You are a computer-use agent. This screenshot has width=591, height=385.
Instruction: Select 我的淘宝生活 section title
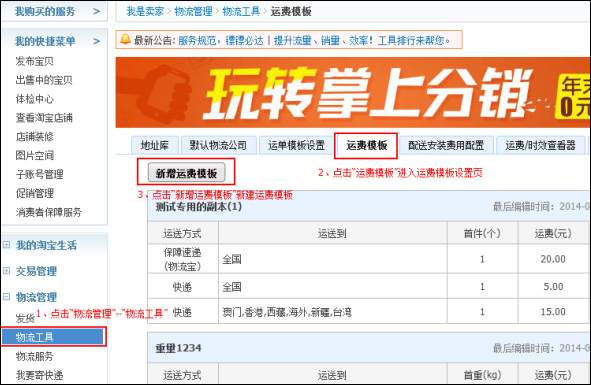pos(46,245)
